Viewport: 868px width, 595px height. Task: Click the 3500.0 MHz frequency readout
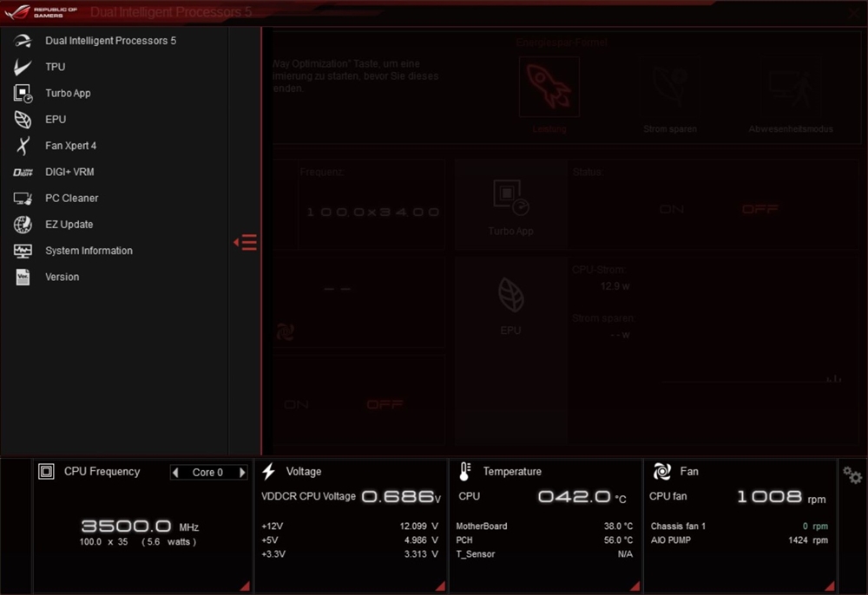tap(140, 526)
